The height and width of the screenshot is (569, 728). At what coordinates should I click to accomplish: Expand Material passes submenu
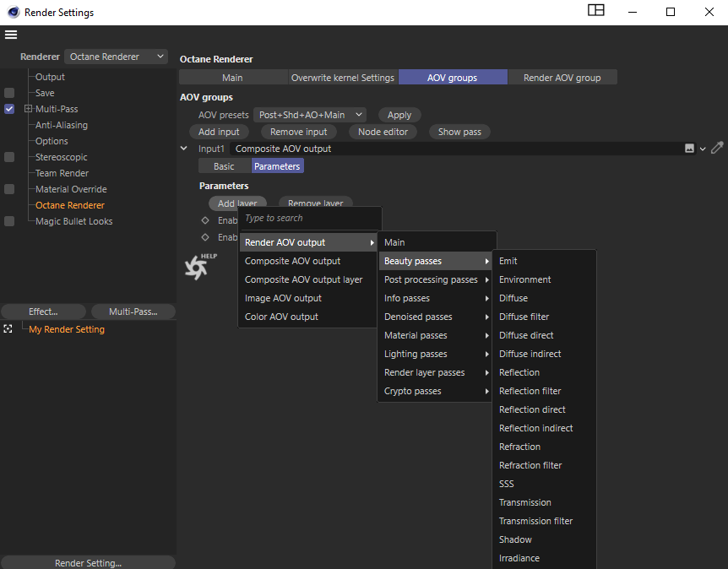tap(435, 335)
